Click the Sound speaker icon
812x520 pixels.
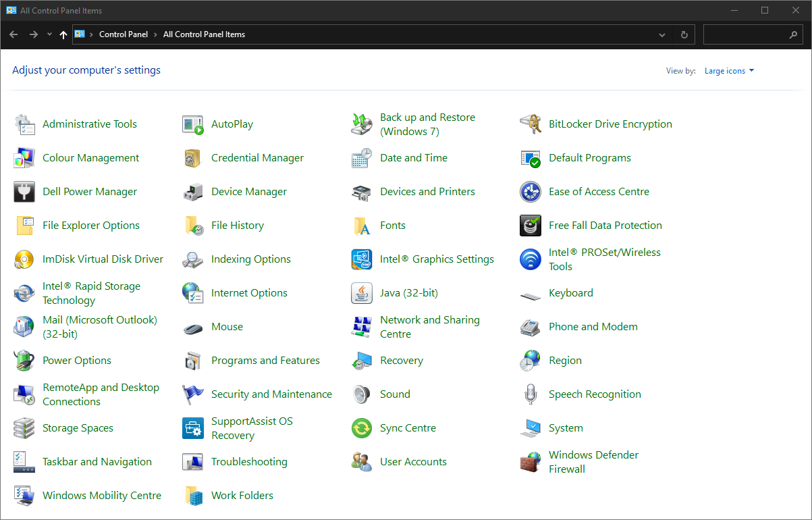coord(362,394)
